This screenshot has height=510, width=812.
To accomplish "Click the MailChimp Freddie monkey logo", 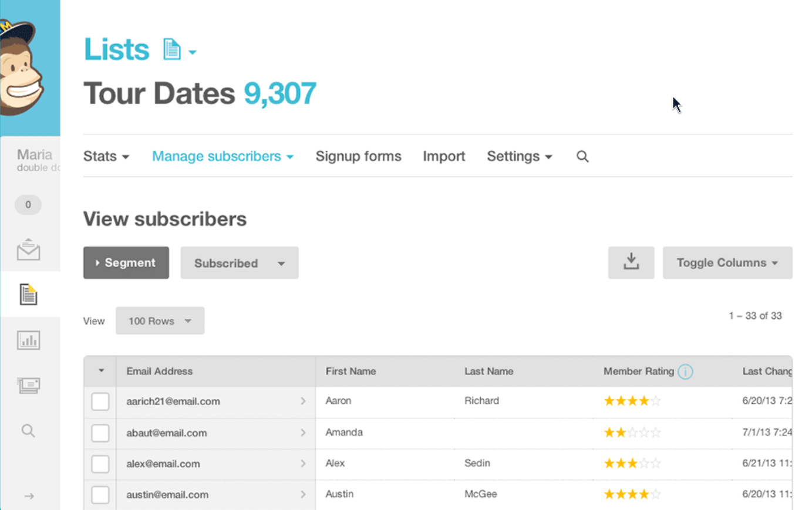I will pyautogui.click(x=23, y=67).
